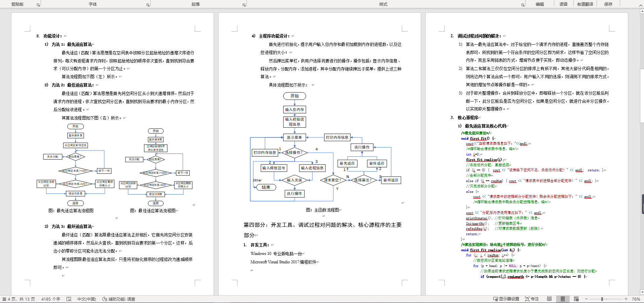
Task: Change language via 中文(中国) indicator
Action: pyautogui.click(x=86, y=299)
